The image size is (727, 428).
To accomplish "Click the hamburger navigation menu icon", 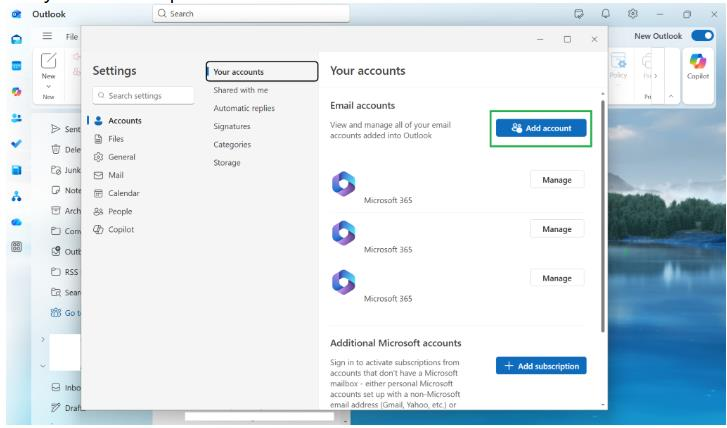I will [47, 36].
